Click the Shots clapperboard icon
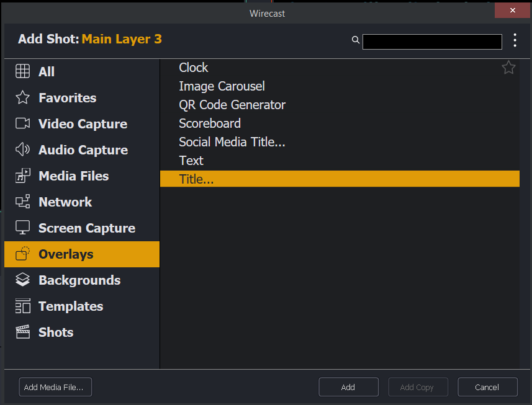The height and width of the screenshot is (405, 532). coord(23,332)
